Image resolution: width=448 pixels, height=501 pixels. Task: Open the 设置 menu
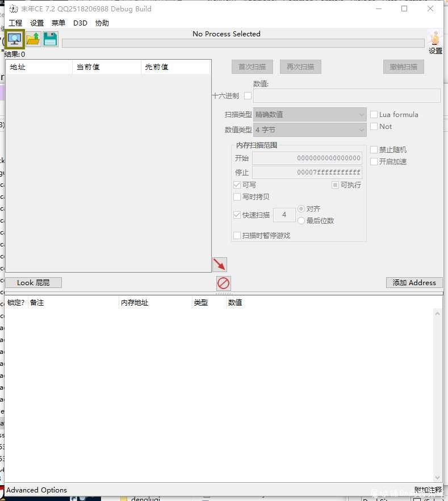pos(37,23)
